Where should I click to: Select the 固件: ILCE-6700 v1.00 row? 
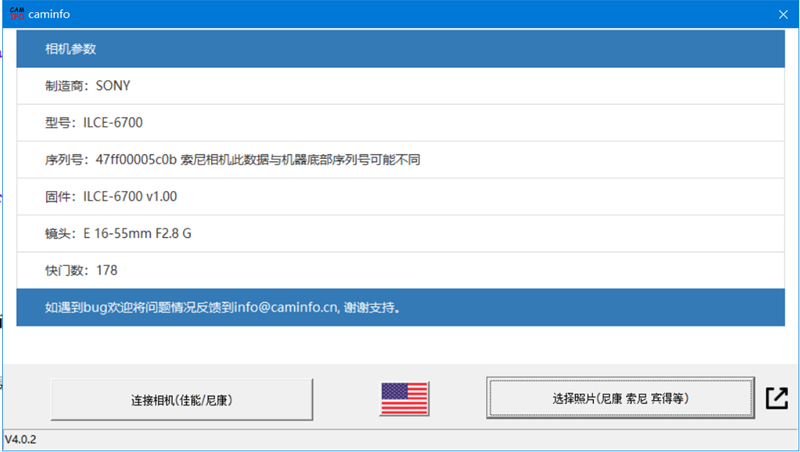[x=401, y=196]
